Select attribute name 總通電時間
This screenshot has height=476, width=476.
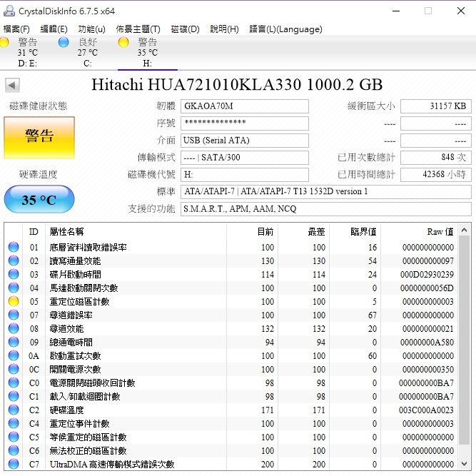(x=71, y=343)
